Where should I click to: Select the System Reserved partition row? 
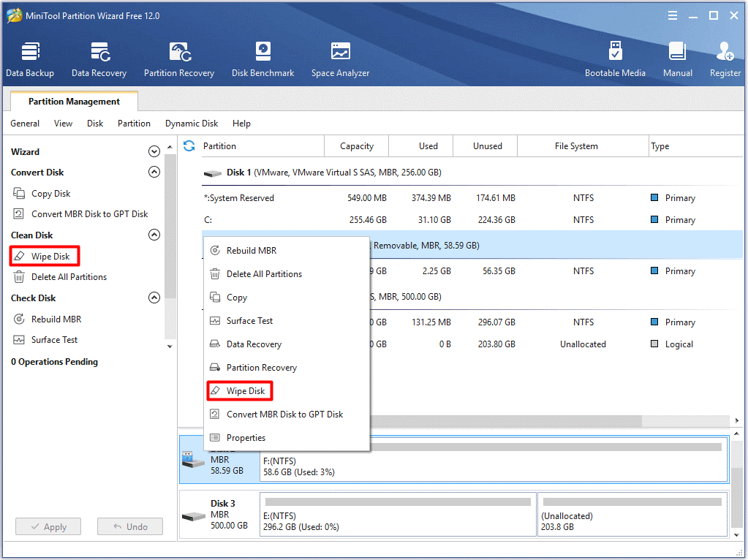(x=472, y=198)
